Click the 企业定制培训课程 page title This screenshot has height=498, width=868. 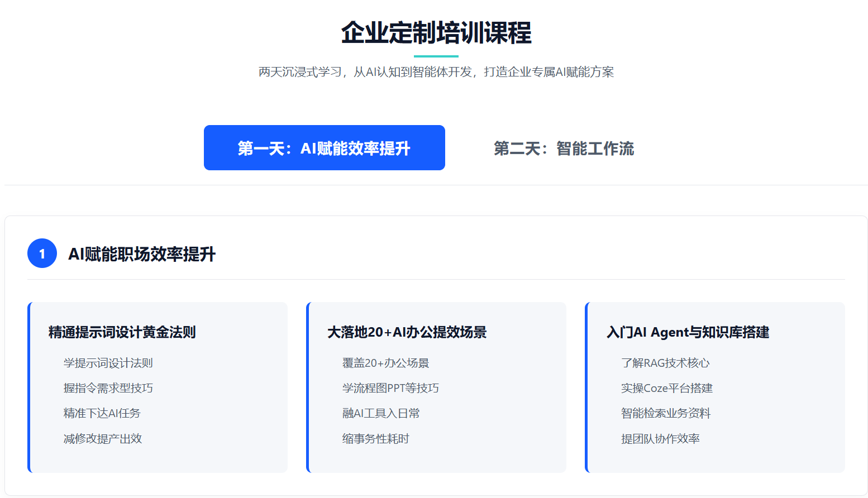point(436,32)
